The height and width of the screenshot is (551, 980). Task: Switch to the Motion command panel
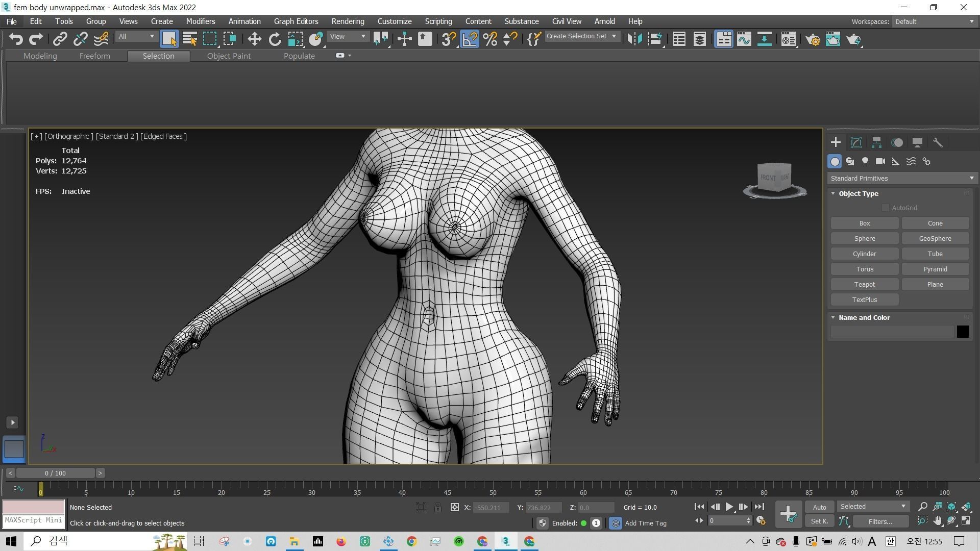click(897, 143)
